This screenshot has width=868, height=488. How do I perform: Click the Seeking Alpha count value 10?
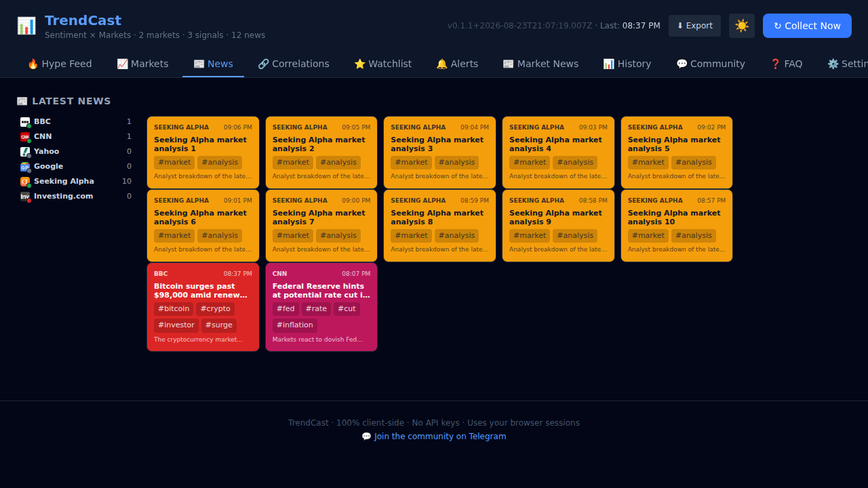click(x=127, y=182)
